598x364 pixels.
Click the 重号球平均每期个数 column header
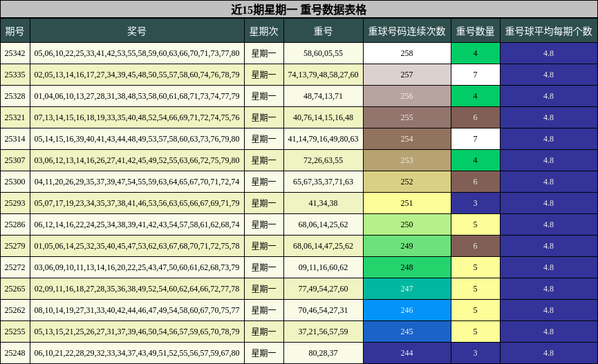[x=549, y=31]
